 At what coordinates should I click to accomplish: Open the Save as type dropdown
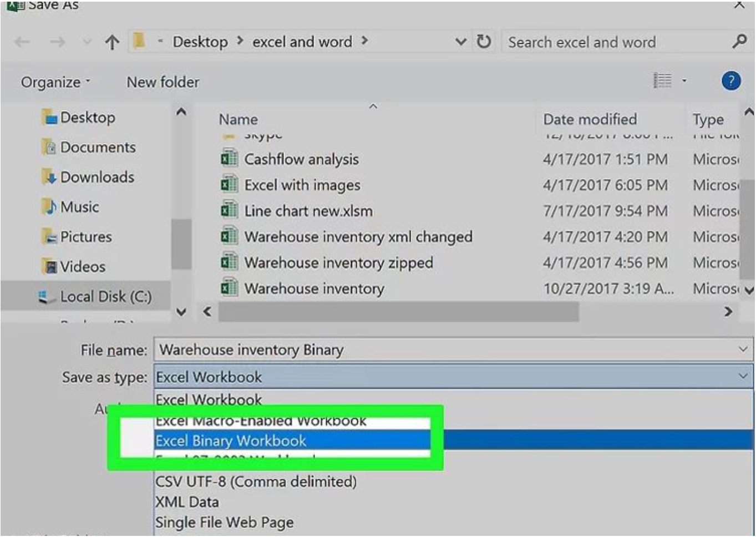pyautogui.click(x=741, y=376)
